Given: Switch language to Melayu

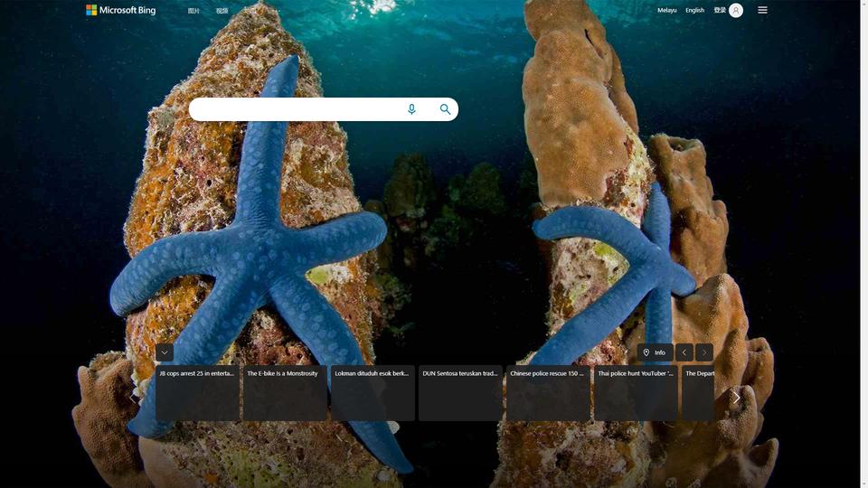Looking at the screenshot, I should pyautogui.click(x=667, y=10).
